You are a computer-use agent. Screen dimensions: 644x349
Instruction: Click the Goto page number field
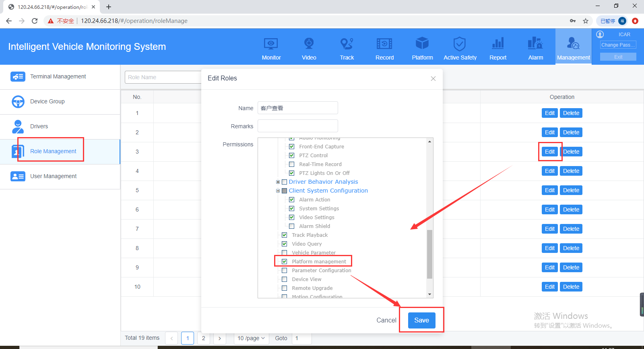(x=301, y=338)
